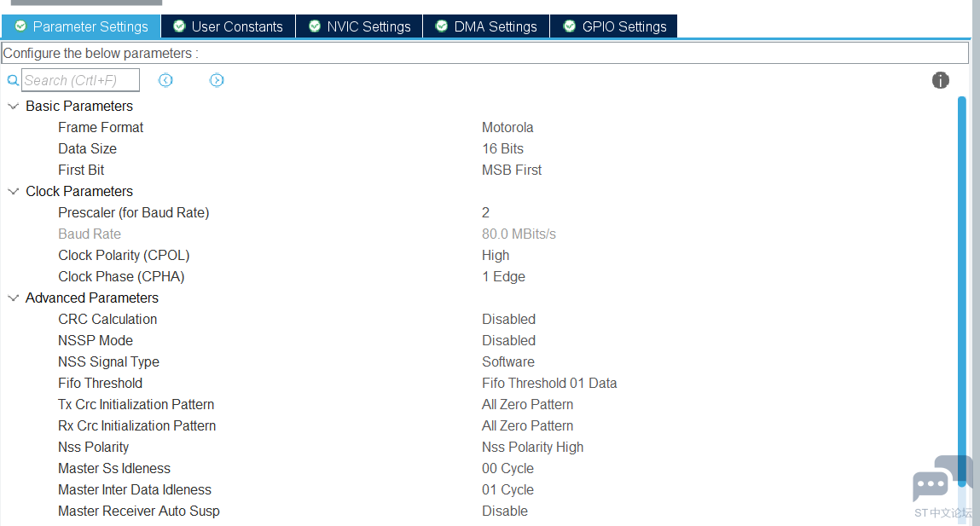Focus the Search (Ctrl+F) input field
980x526 pixels.
tap(80, 80)
